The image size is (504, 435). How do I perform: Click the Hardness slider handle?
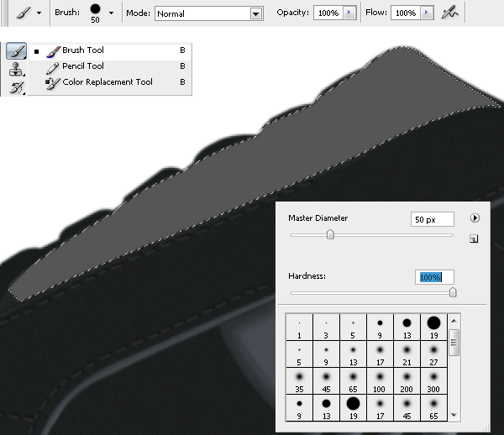pyautogui.click(x=453, y=292)
